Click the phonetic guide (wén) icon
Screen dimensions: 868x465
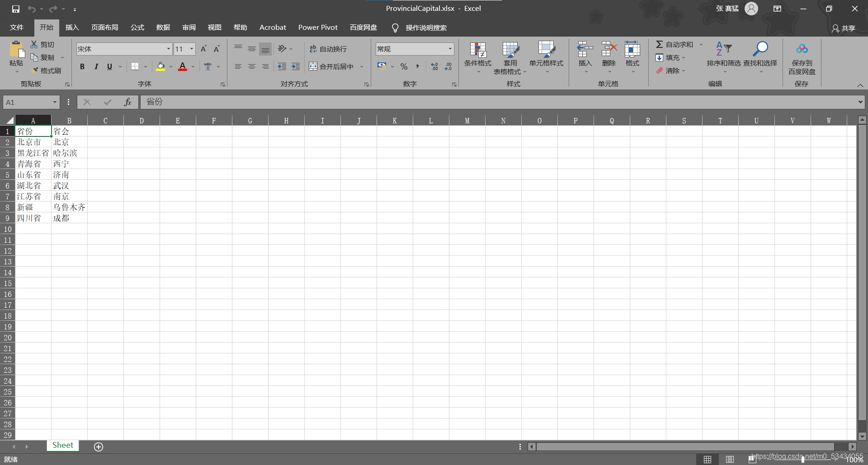point(208,66)
